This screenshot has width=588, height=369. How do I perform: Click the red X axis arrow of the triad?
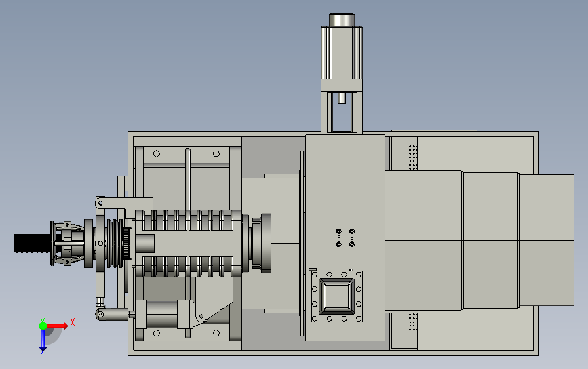pyautogui.click(x=58, y=326)
